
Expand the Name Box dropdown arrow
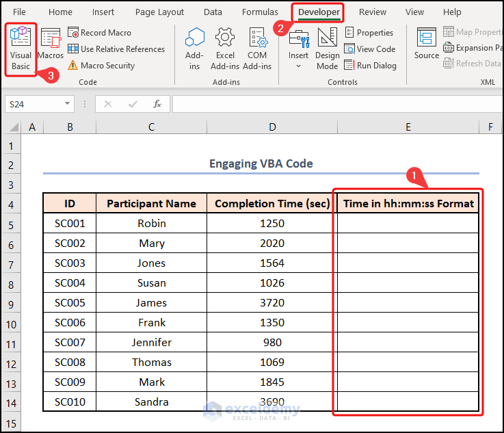[x=67, y=103]
